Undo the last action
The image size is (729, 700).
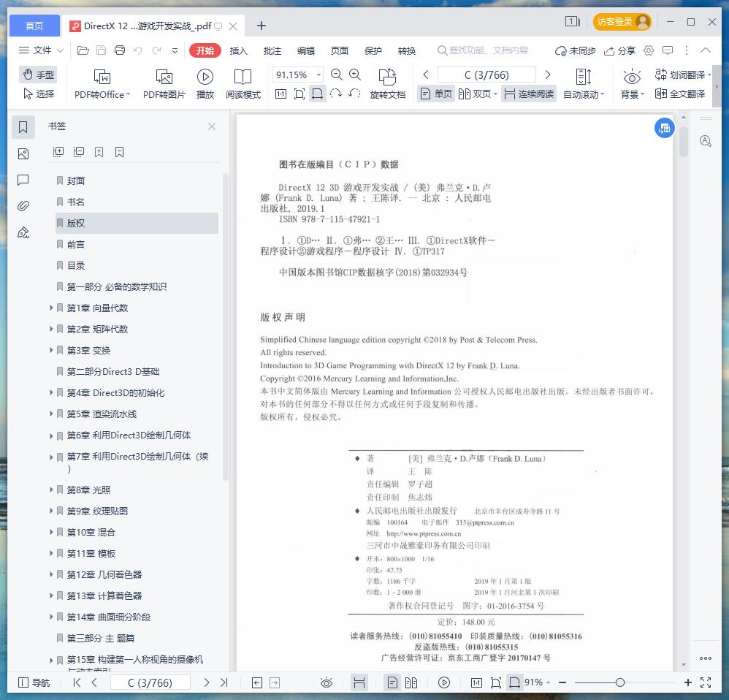pos(137,50)
